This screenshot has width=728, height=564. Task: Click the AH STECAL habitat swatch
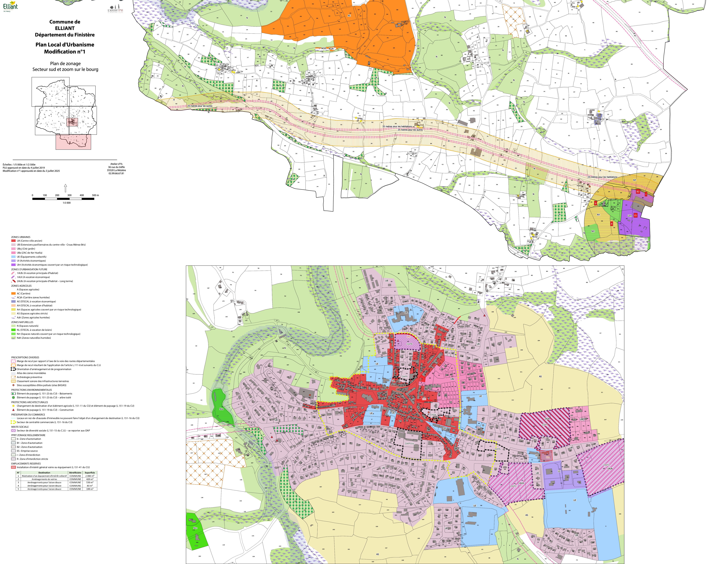13,305
